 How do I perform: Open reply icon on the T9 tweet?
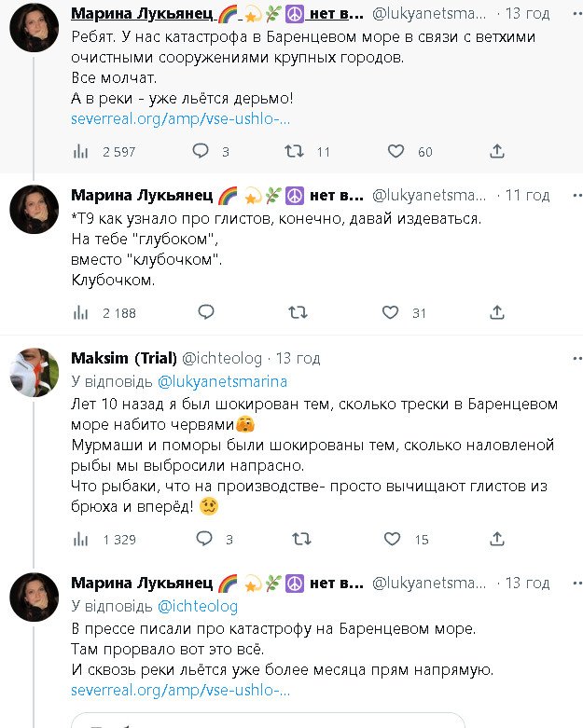205,312
